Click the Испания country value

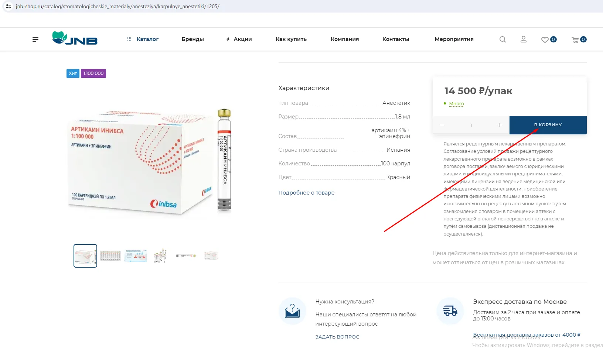coord(398,150)
